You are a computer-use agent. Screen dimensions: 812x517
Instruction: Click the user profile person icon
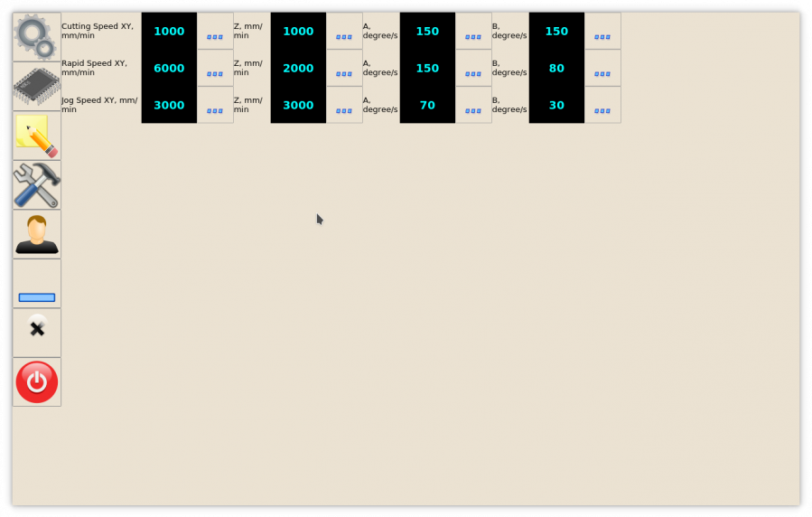[x=37, y=234]
